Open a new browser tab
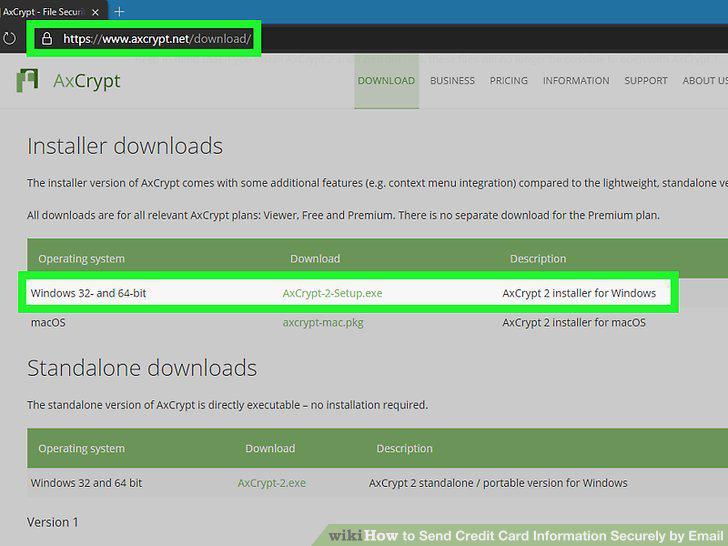Screen dimensions: 728x546 (119, 12)
